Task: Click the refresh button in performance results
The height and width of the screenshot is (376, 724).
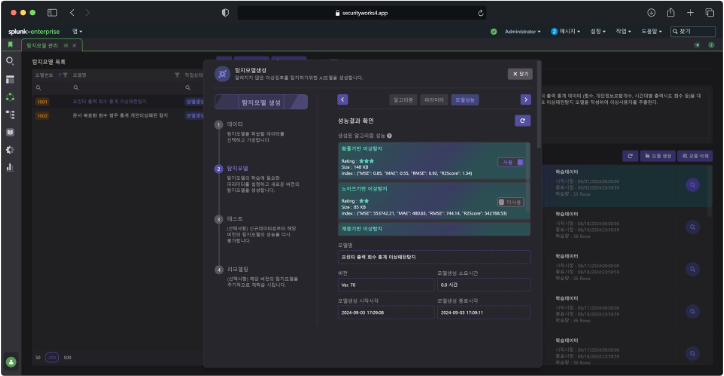Action: click(x=522, y=121)
